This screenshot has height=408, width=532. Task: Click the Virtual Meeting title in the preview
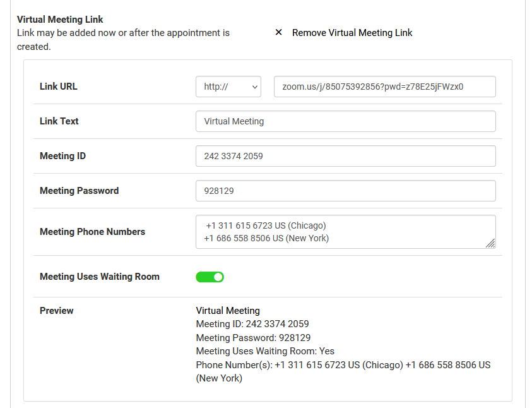228,311
